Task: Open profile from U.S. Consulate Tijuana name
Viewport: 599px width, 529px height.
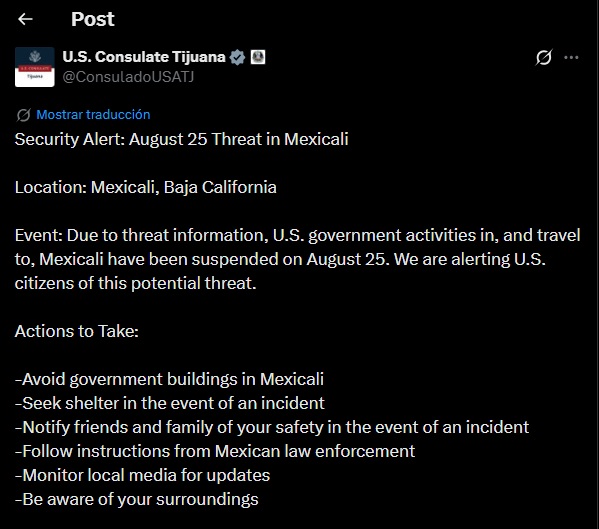Action: tap(144, 57)
